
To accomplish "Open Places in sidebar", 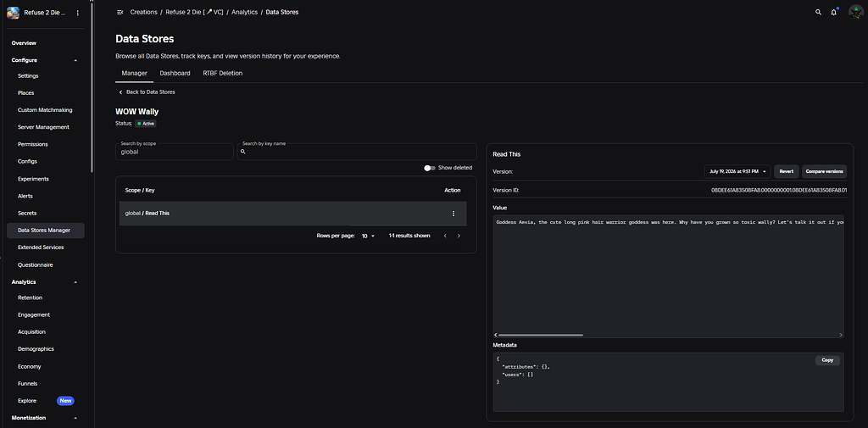I will pyautogui.click(x=26, y=93).
